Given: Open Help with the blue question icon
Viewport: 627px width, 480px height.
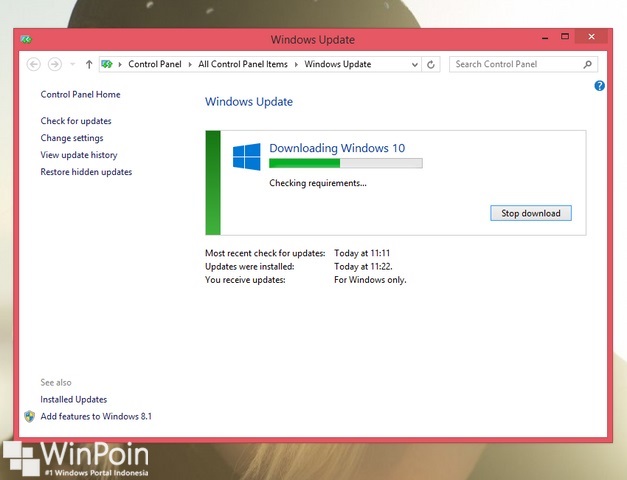Looking at the screenshot, I should tap(599, 86).
